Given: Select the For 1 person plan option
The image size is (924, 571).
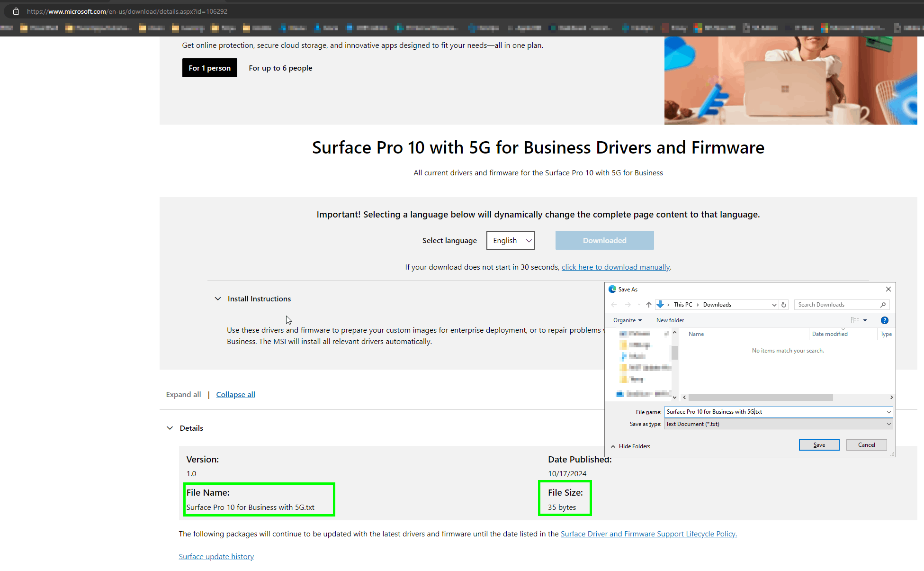Looking at the screenshot, I should [x=209, y=68].
